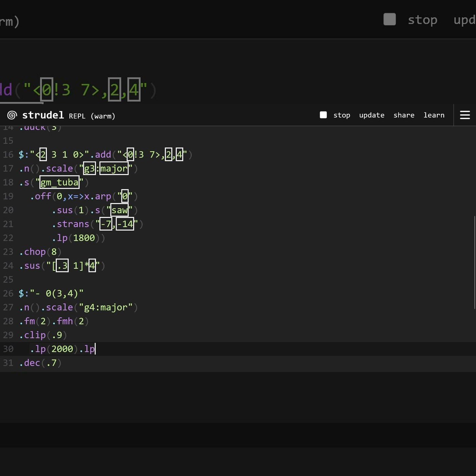
Task: Click the update button
Action: [x=372, y=115]
